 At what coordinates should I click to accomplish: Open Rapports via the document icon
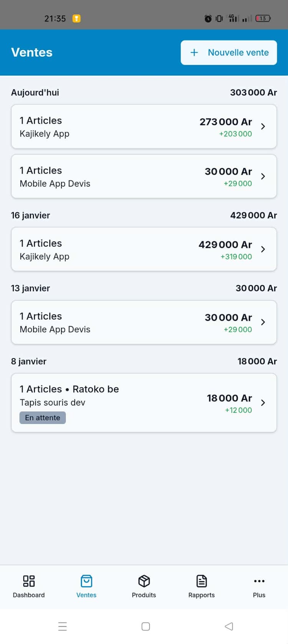pyautogui.click(x=202, y=581)
